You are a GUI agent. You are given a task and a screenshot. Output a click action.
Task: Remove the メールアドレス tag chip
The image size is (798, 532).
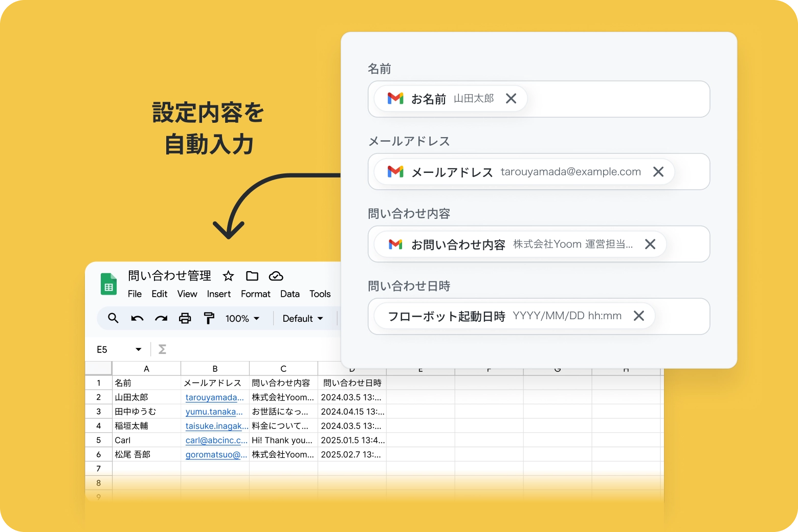tap(658, 172)
